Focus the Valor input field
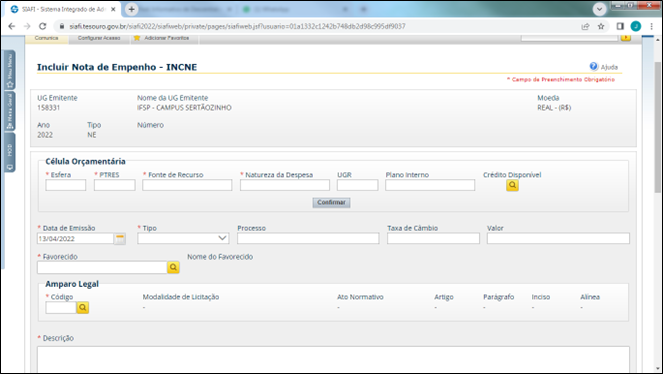663x374 pixels. pos(558,239)
